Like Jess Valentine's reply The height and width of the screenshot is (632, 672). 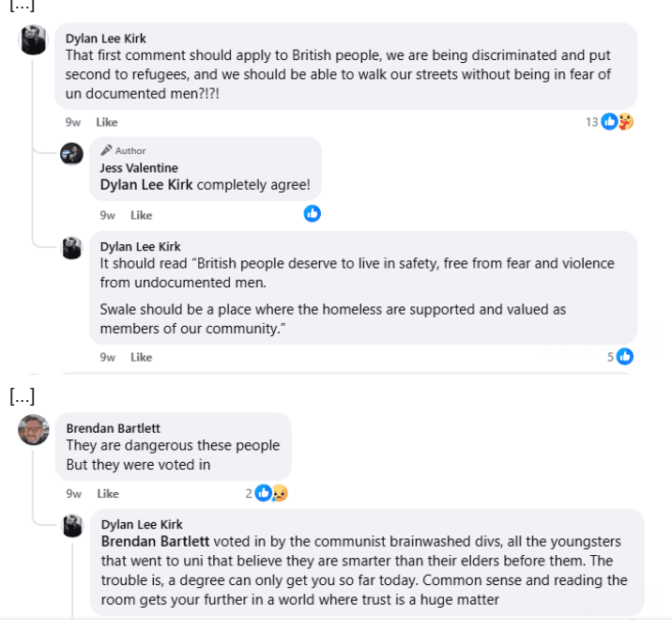click(x=141, y=215)
